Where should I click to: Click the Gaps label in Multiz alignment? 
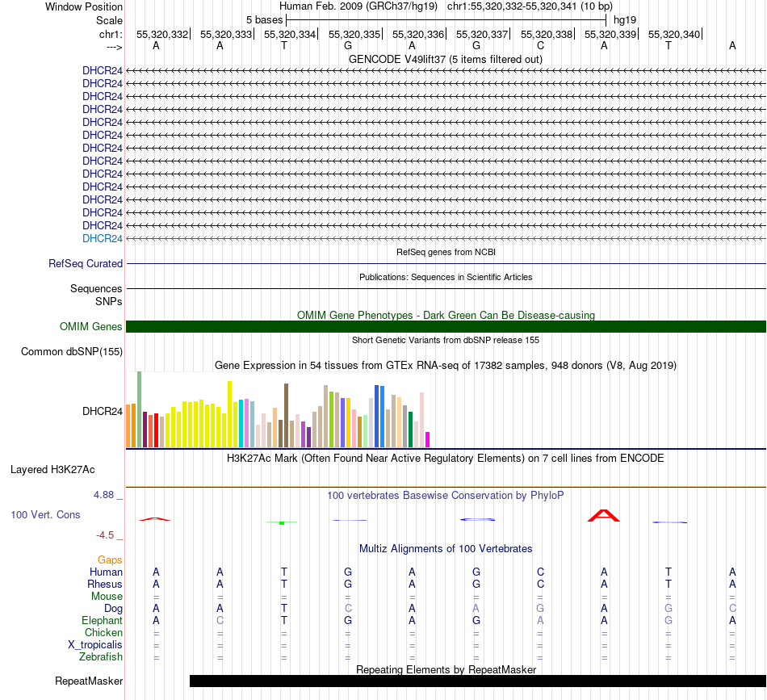coord(110,560)
